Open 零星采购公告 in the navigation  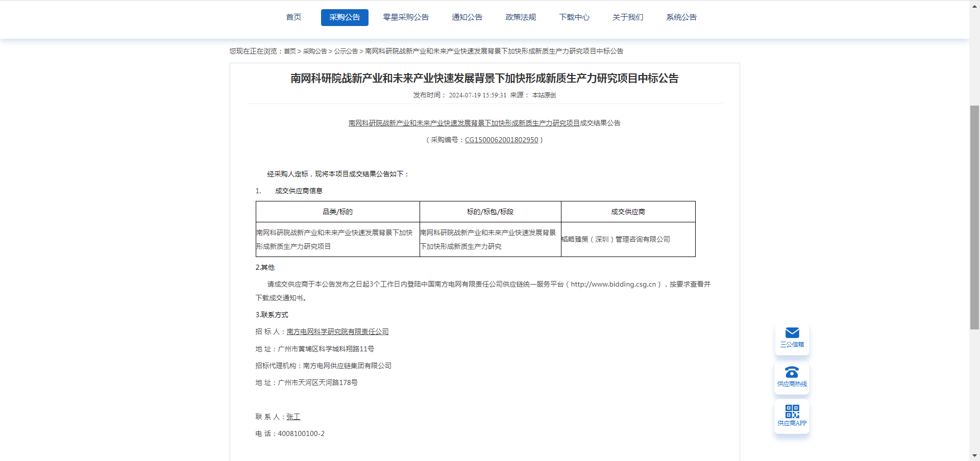click(406, 17)
